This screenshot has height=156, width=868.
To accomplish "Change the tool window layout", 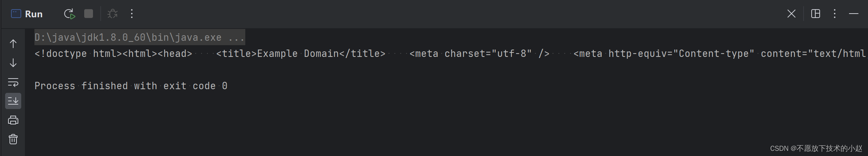I will click(816, 14).
